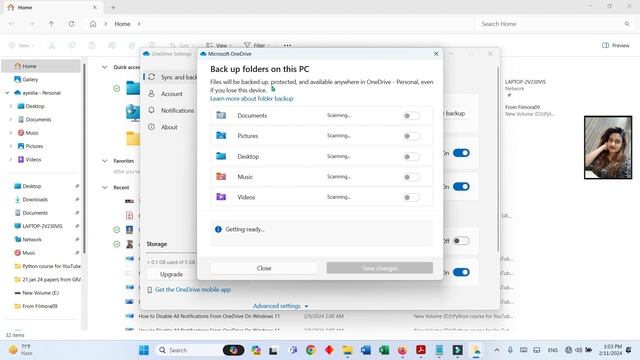Open a new File Explorer tab

[x=113, y=7]
